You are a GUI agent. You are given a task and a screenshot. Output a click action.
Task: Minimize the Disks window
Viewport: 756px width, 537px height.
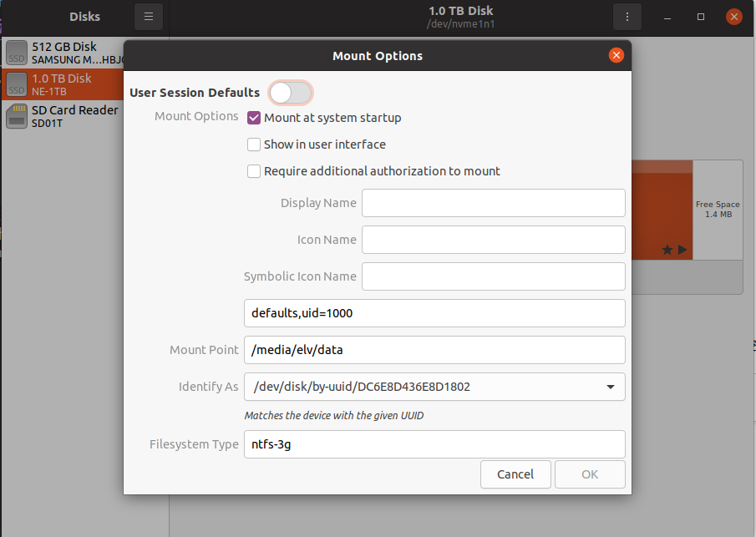[667, 17]
